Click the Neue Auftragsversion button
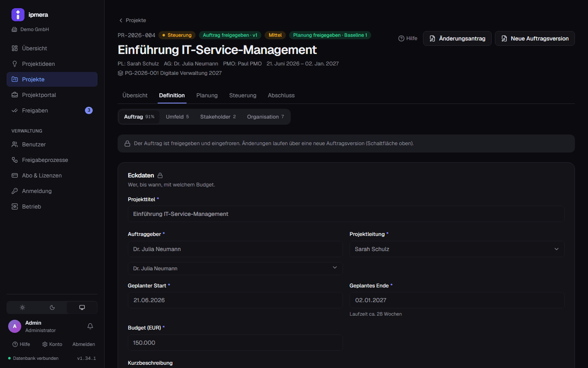This screenshot has height=368, width=588. click(x=535, y=38)
